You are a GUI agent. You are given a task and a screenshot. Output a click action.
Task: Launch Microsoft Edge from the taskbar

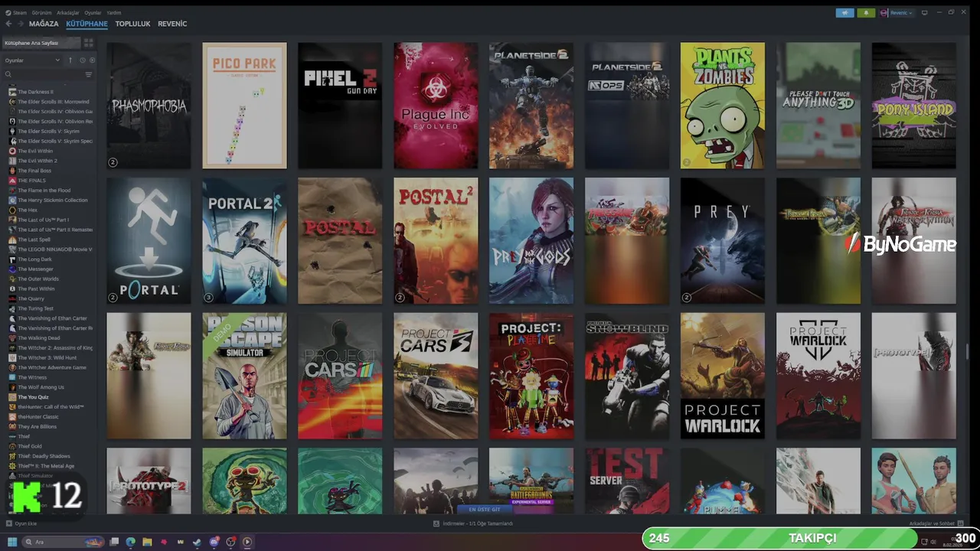click(x=131, y=542)
